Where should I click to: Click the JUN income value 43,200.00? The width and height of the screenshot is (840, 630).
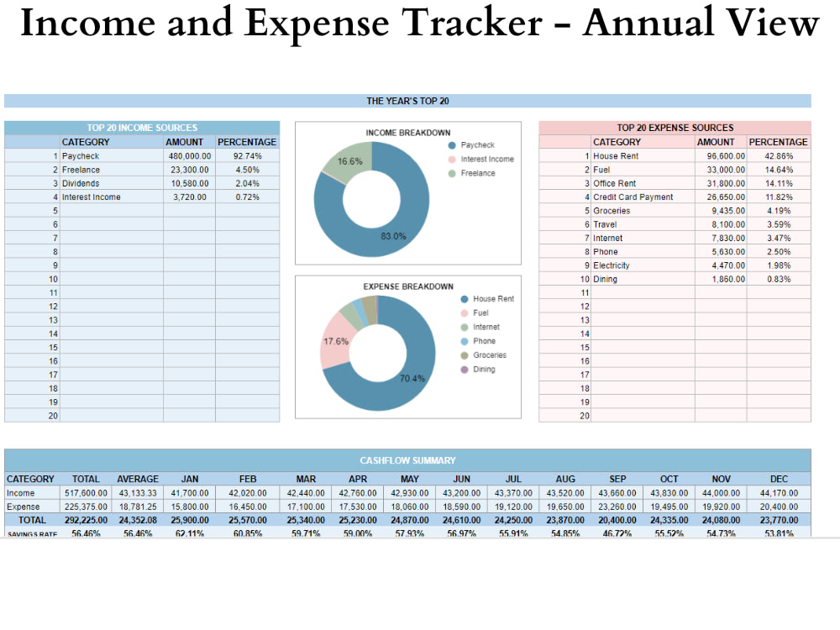[x=461, y=493]
